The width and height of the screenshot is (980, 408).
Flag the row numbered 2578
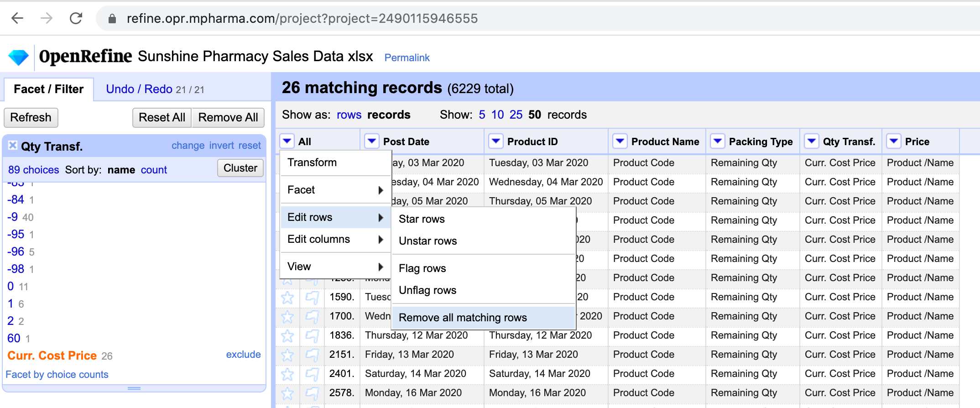pos(312,393)
